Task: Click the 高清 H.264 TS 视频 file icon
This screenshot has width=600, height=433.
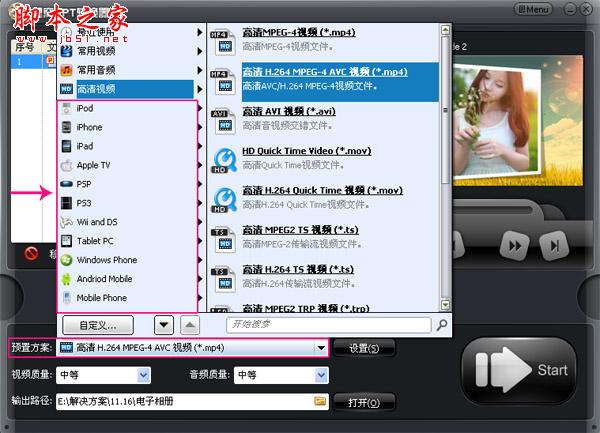Action: point(223,279)
